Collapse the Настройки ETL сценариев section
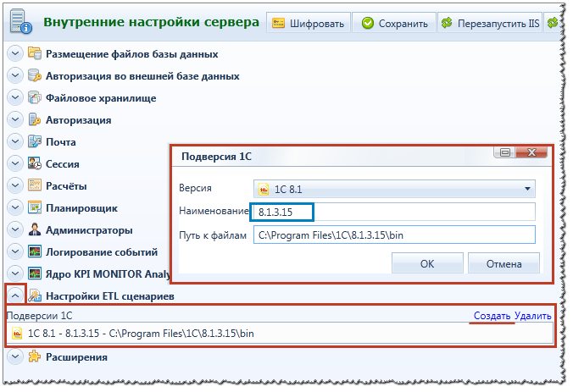 coord(15,295)
